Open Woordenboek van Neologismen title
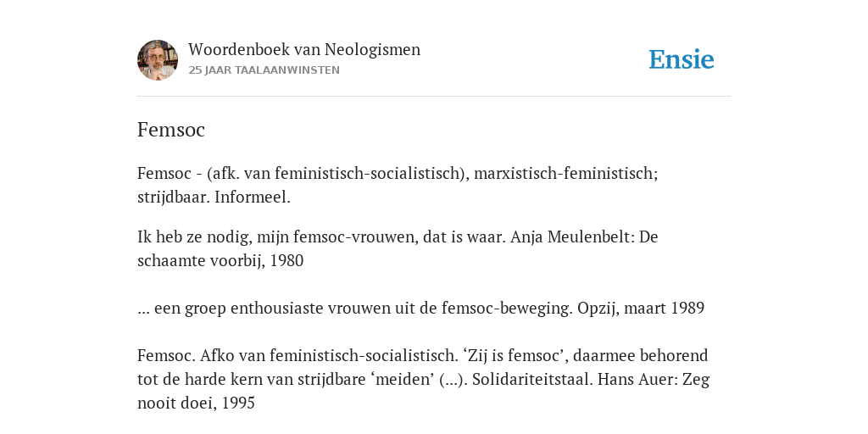The width and height of the screenshot is (868, 434). 304,49
